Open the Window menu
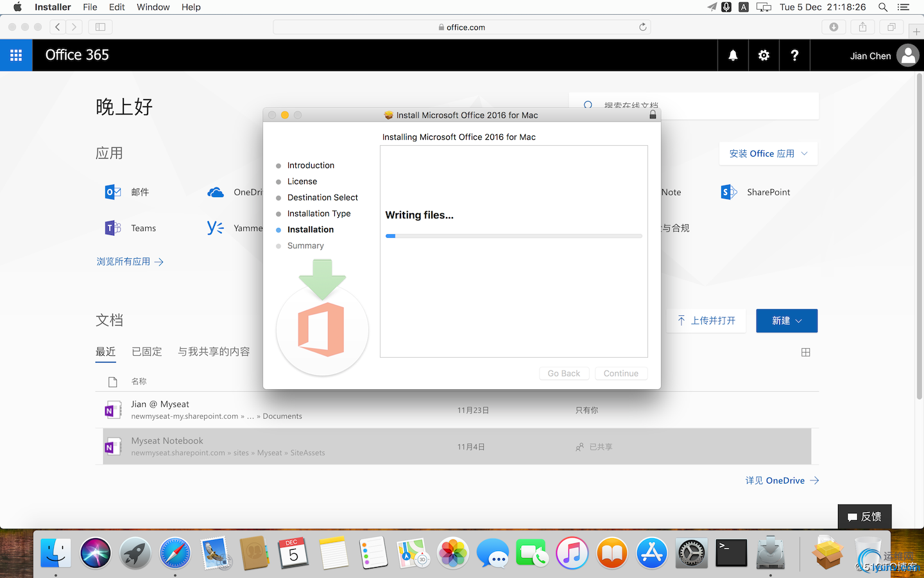Image resolution: width=924 pixels, height=578 pixels. (x=153, y=7)
